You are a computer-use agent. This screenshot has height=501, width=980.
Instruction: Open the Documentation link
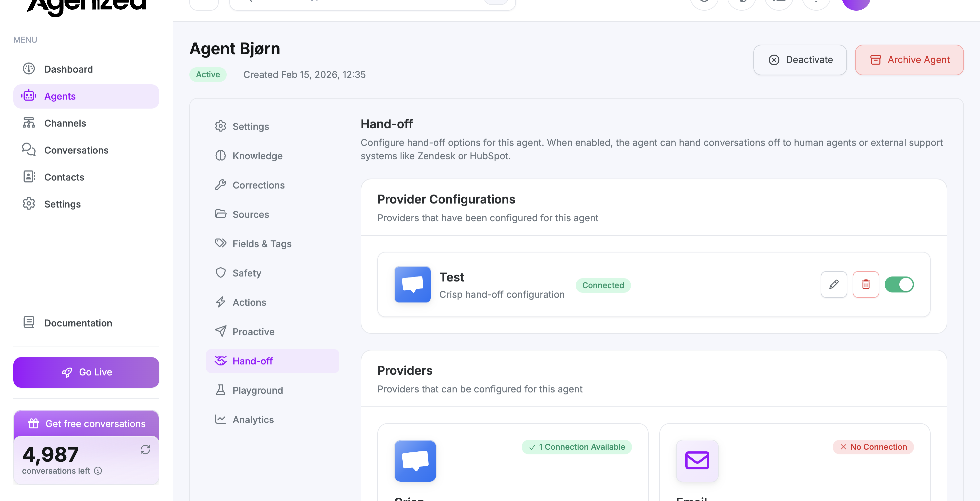[78, 323]
